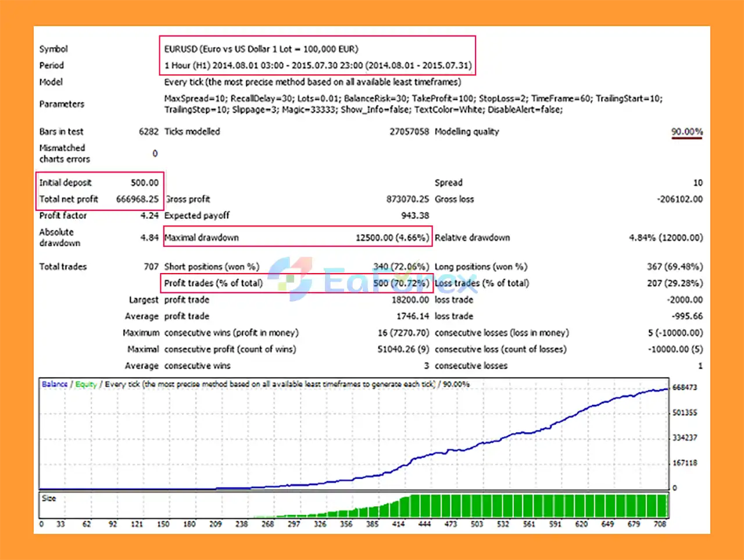
Task: Click the EaForex watermark logo icon
Action: (x=291, y=278)
